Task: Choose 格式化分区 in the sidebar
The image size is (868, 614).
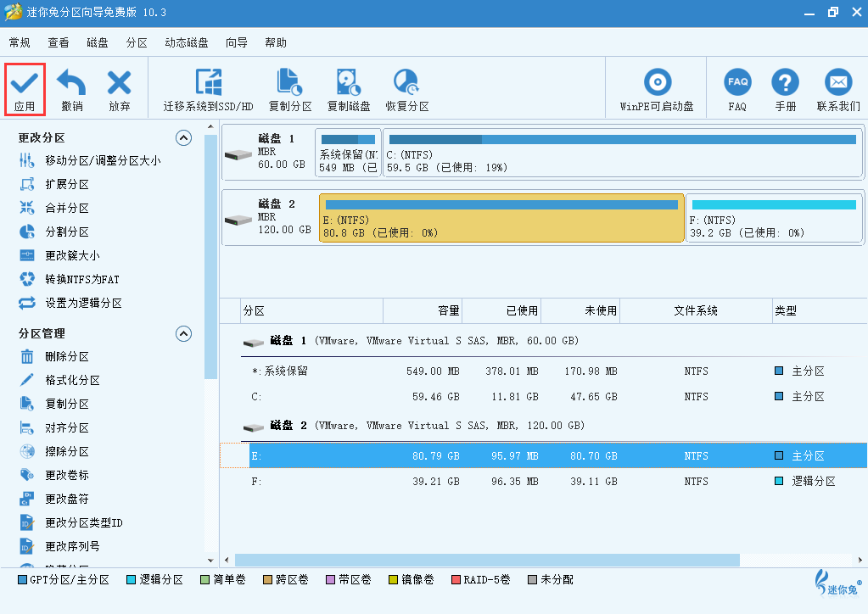Action: [59, 380]
